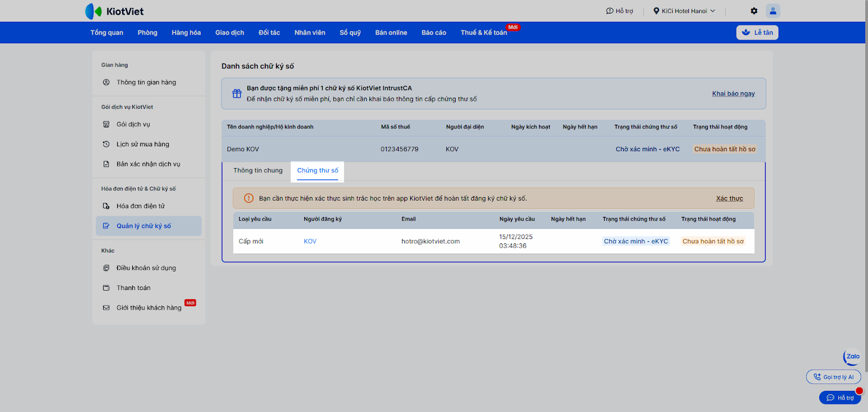The height and width of the screenshot is (412, 868).
Task: Open the Bán online menu
Action: [391, 33]
